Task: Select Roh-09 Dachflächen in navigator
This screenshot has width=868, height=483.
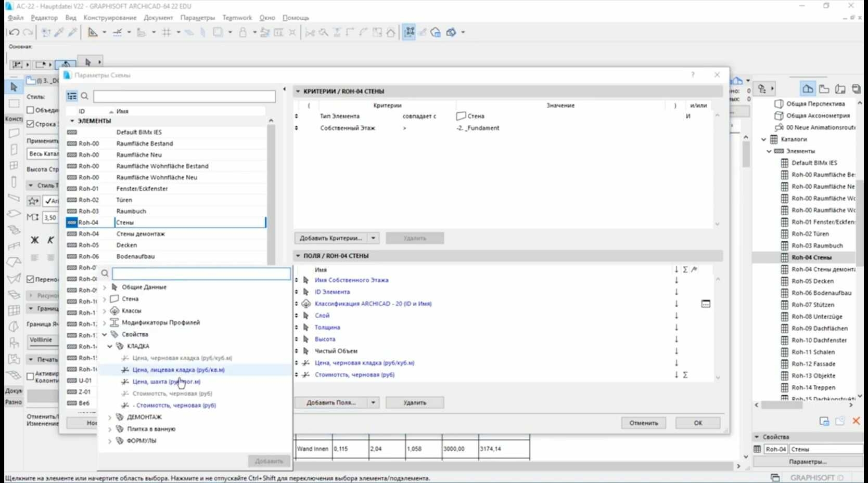Action: coord(819,329)
